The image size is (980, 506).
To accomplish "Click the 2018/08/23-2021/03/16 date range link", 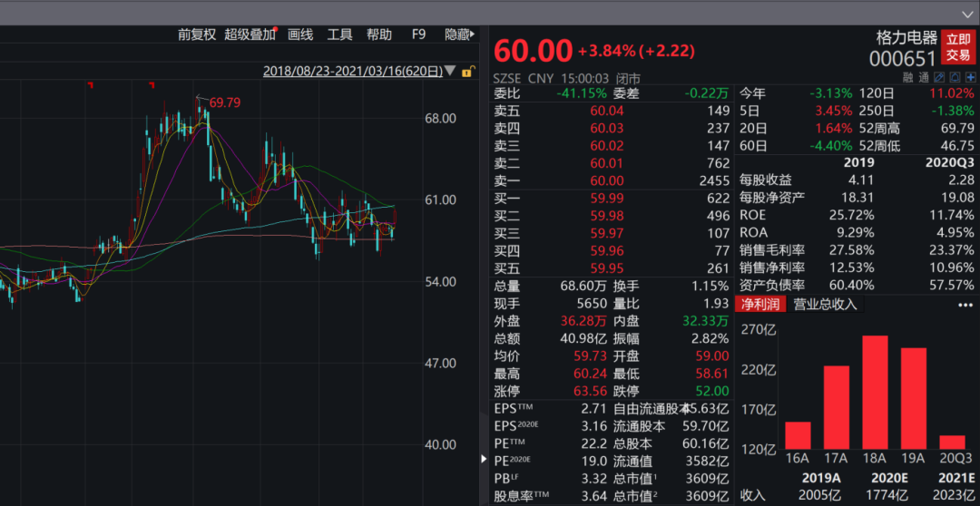I will (353, 71).
